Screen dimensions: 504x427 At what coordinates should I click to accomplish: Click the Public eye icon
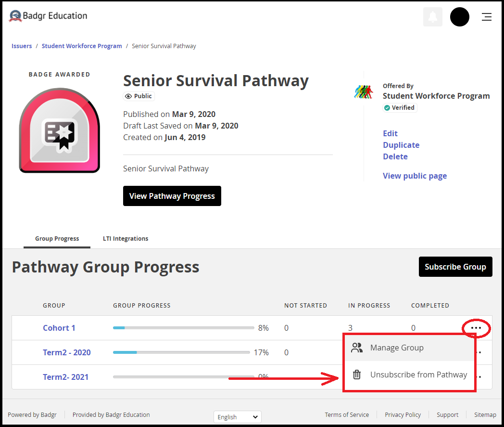128,96
